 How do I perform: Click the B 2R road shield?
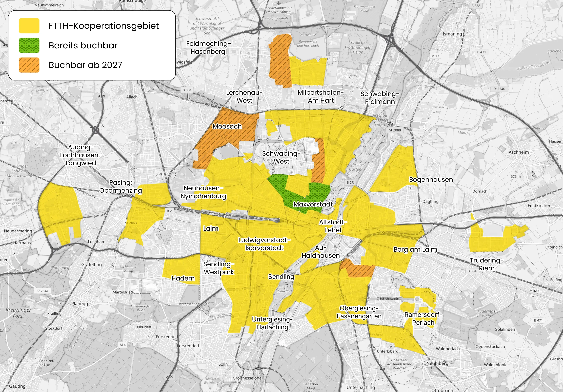pyautogui.click(x=350, y=183)
